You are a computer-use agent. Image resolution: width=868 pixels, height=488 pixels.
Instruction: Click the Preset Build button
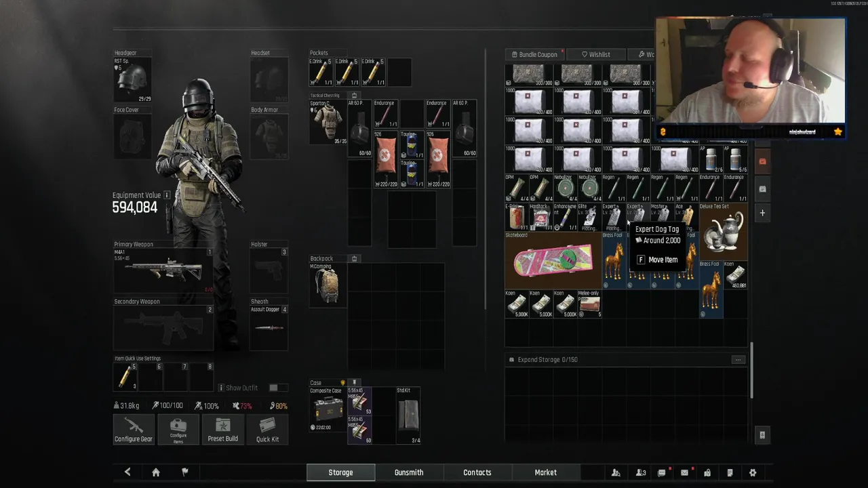coord(222,430)
